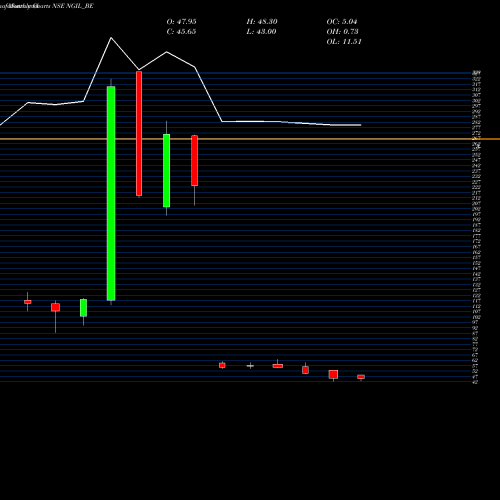Click the white moving average line peak
This screenshot has height=500, width=500.
111,38
